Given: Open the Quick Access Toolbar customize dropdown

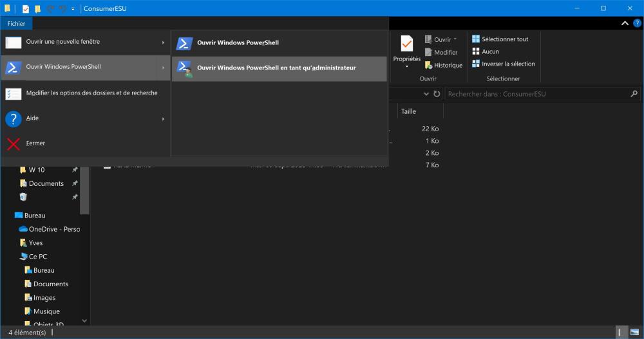Looking at the screenshot, I should pos(73,8).
